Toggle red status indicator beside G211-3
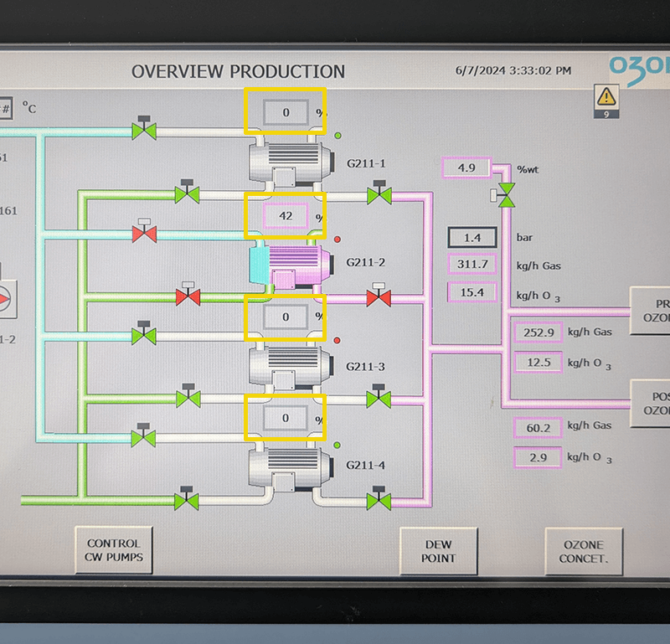Image resolution: width=670 pixels, height=644 pixels. tap(337, 341)
